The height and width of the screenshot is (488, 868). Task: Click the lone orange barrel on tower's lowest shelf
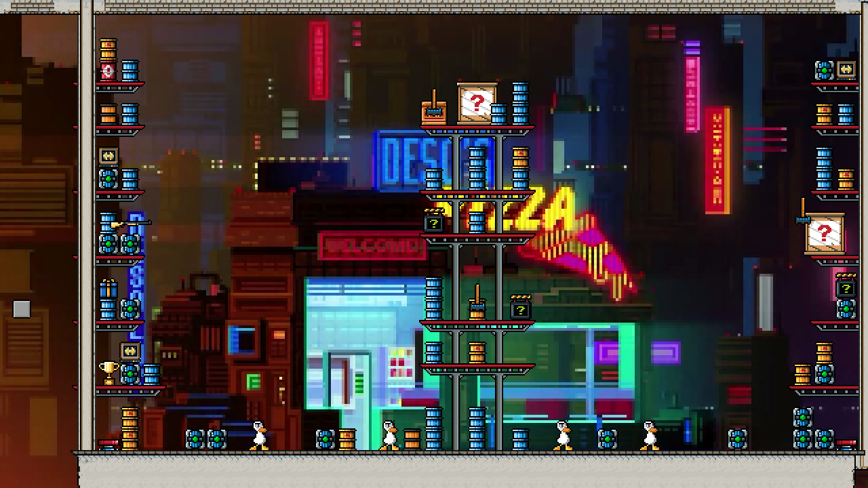click(x=477, y=353)
